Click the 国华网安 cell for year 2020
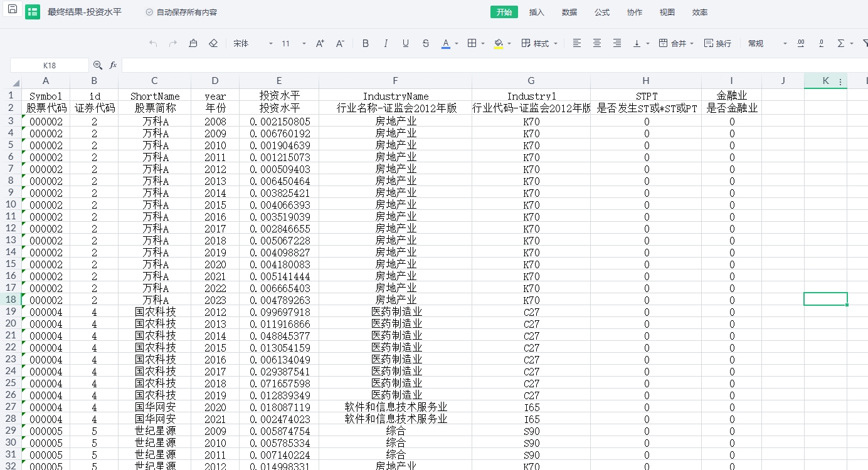Image resolution: width=868 pixels, height=470 pixels. [x=155, y=407]
